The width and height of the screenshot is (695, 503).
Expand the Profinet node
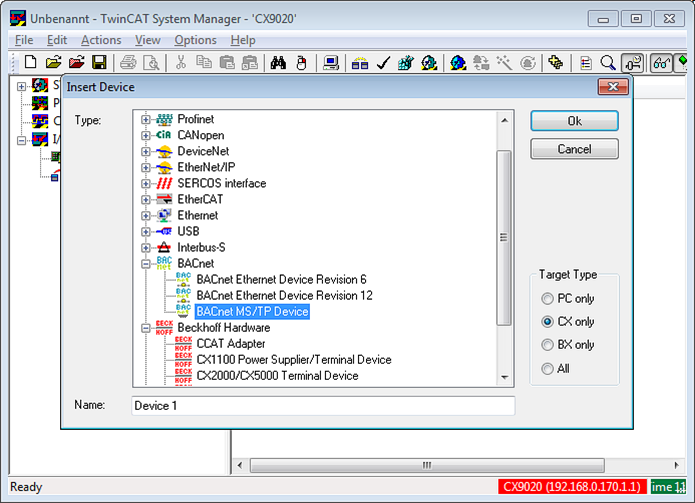point(145,119)
